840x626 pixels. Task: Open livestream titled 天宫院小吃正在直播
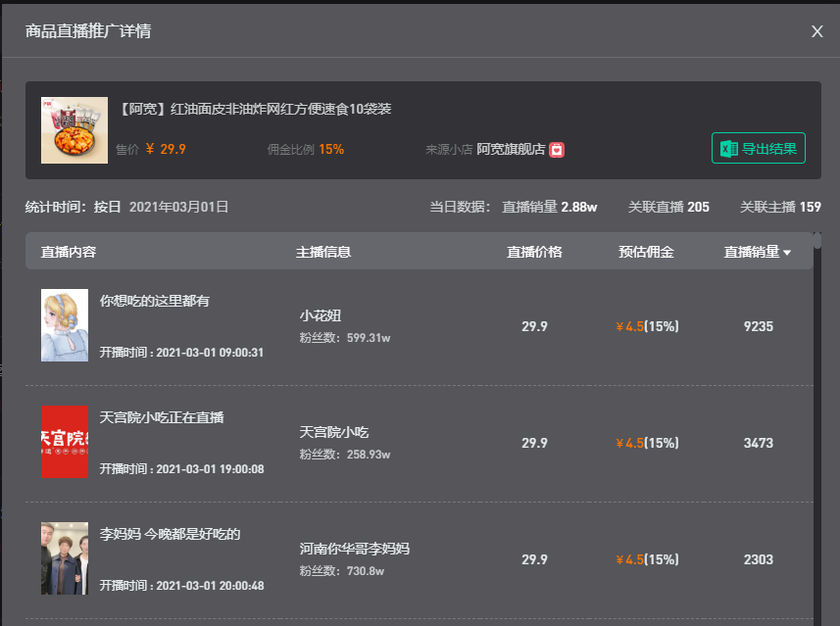[x=162, y=417]
